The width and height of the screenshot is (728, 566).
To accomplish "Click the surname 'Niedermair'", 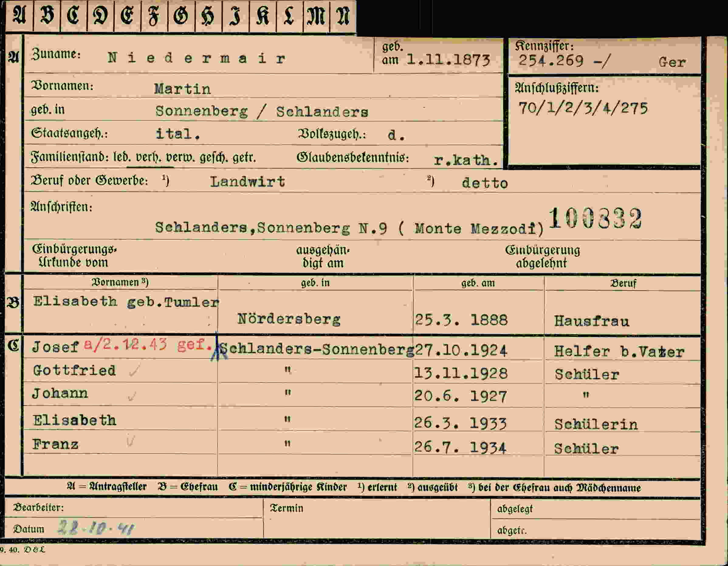I will pos(197,58).
